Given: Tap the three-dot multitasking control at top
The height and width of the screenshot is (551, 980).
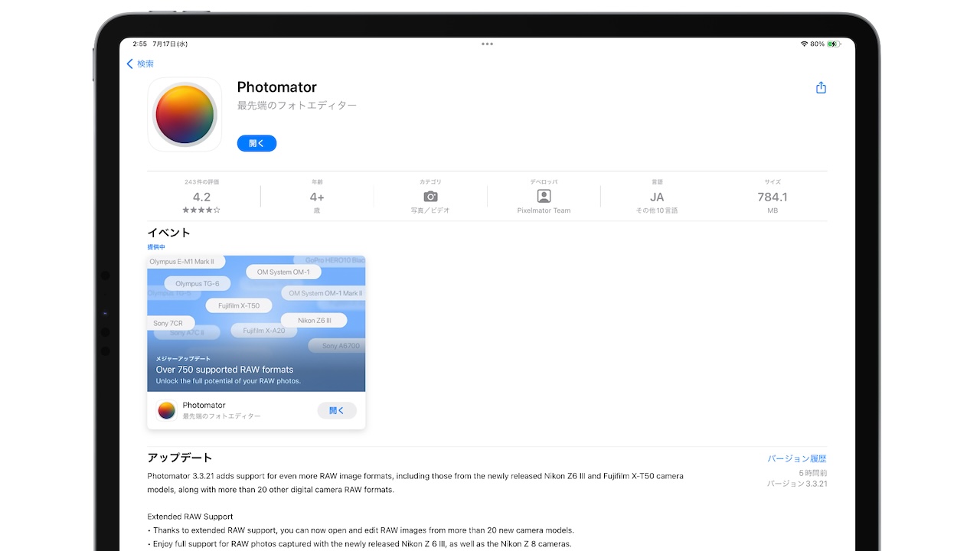Looking at the screenshot, I should [487, 44].
